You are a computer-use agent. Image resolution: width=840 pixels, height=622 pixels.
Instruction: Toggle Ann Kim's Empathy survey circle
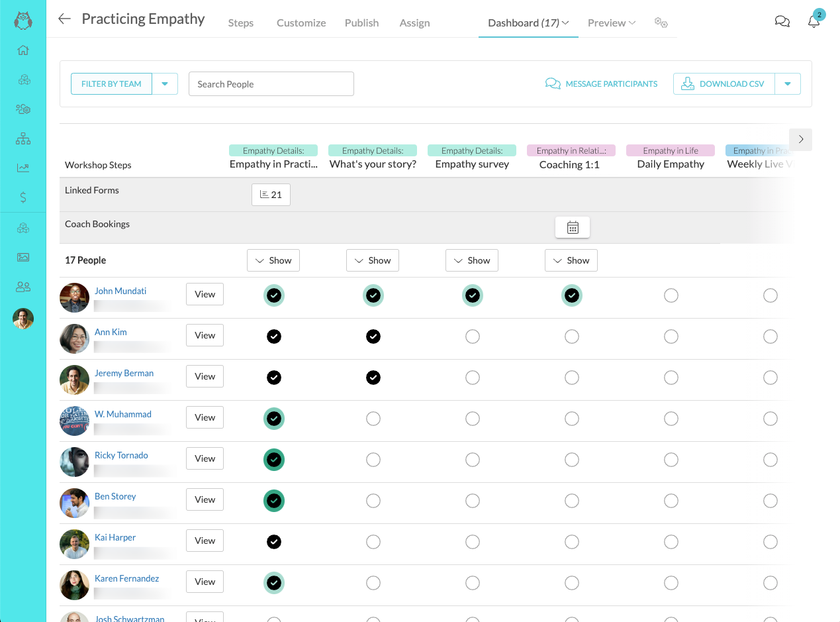pos(473,337)
